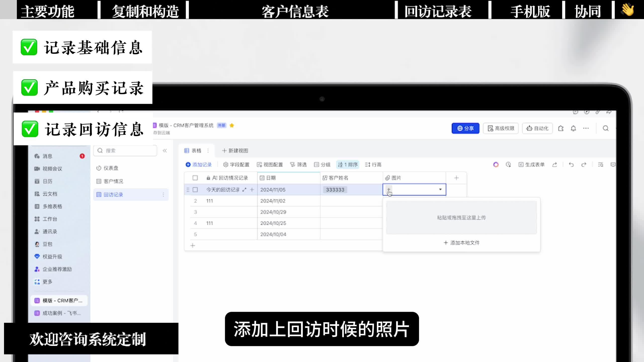644x362 pixels.
Task: Open the dropdown arrow in 图片 cell
Action: point(440,189)
